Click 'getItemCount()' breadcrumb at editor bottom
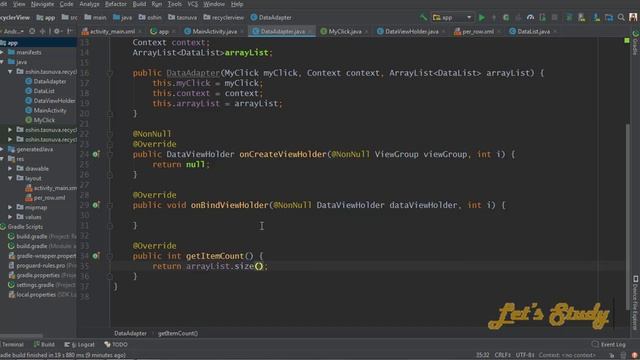The width and height of the screenshot is (640, 360). tap(178, 333)
